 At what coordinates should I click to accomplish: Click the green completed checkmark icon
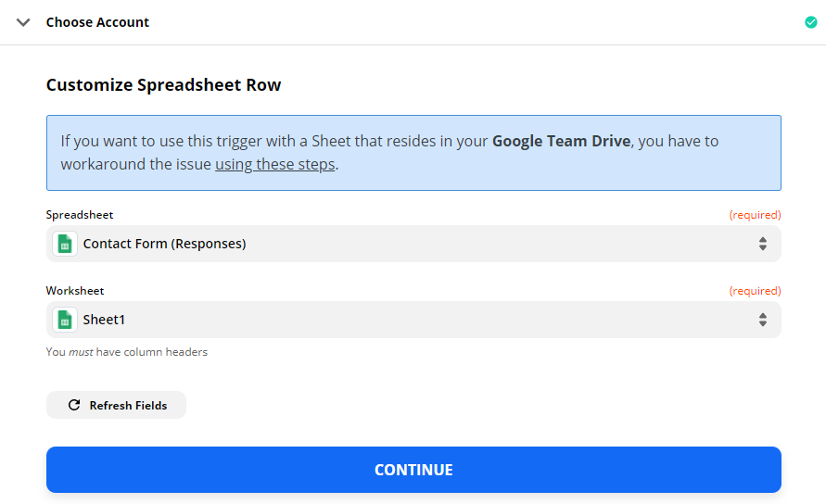[811, 22]
